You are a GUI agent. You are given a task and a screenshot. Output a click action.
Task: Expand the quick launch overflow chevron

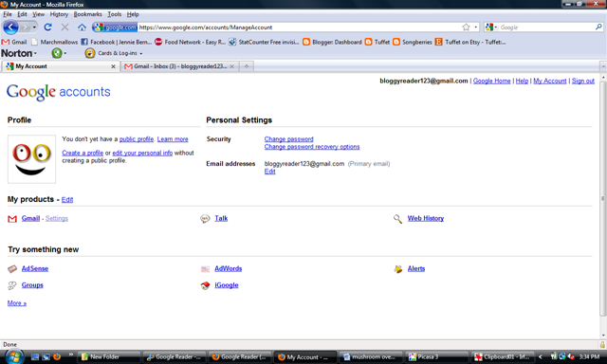(71, 354)
